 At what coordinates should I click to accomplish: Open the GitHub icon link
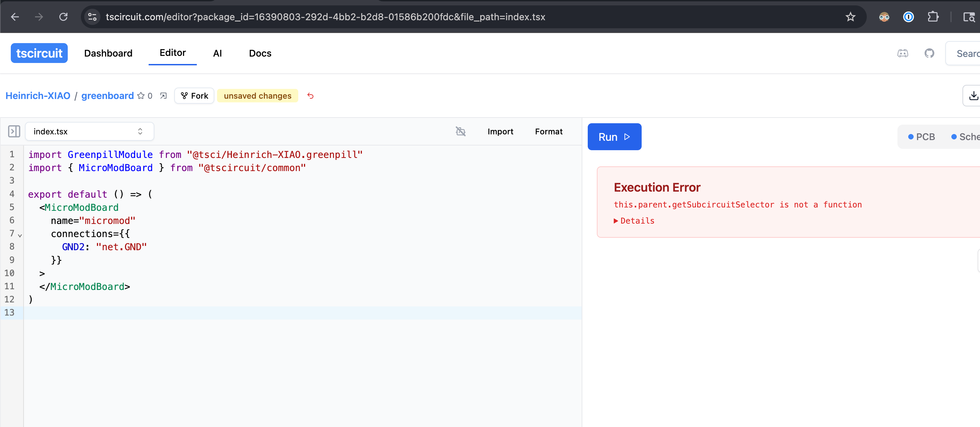pos(929,54)
